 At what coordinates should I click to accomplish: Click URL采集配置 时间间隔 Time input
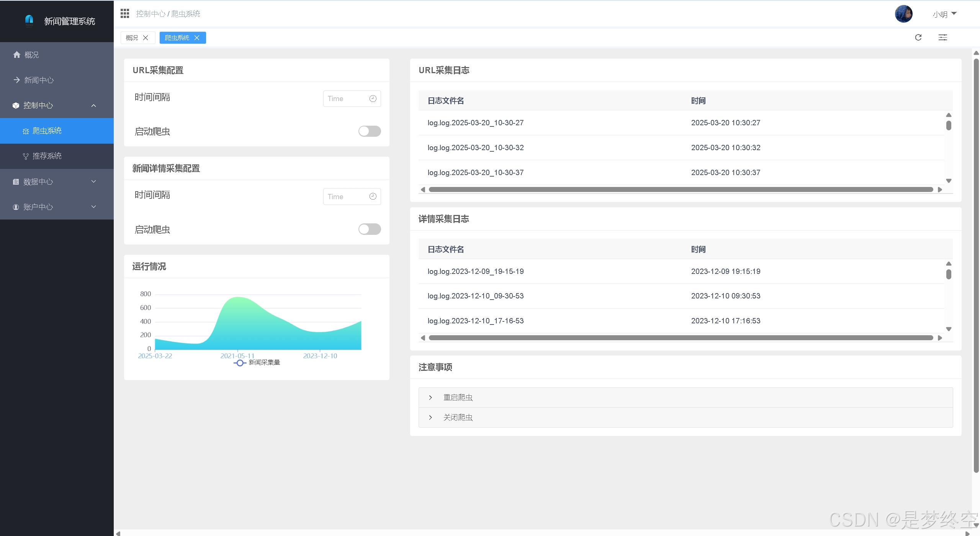tap(347, 99)
